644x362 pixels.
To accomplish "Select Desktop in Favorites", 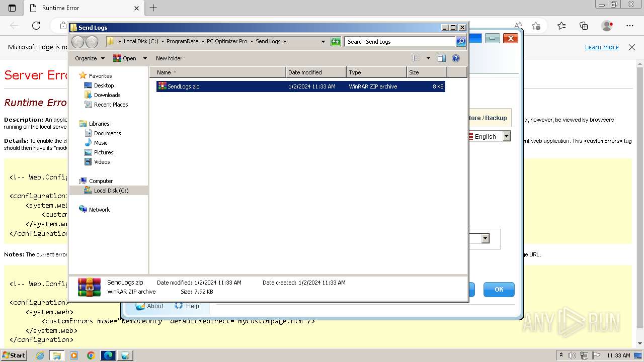I will tap(104, 85).
